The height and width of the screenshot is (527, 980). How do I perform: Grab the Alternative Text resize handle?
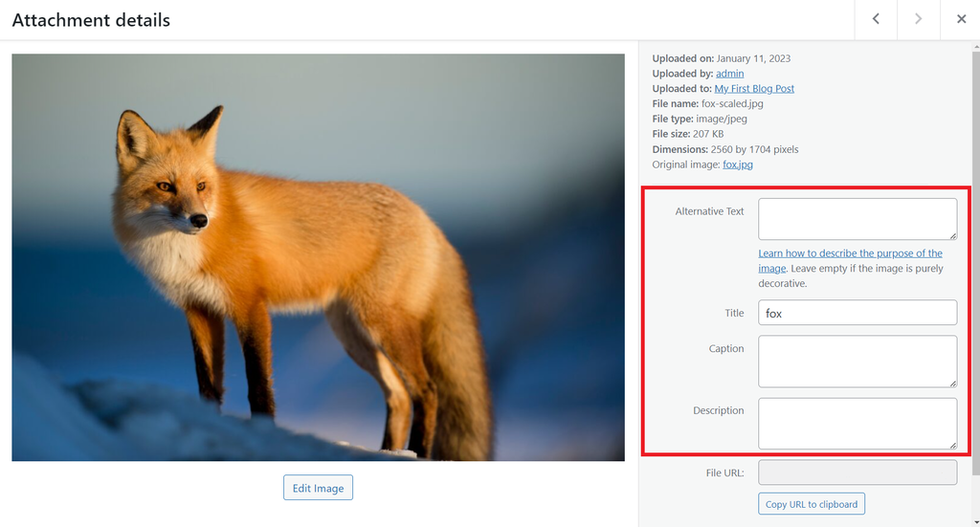coord(952,235)
